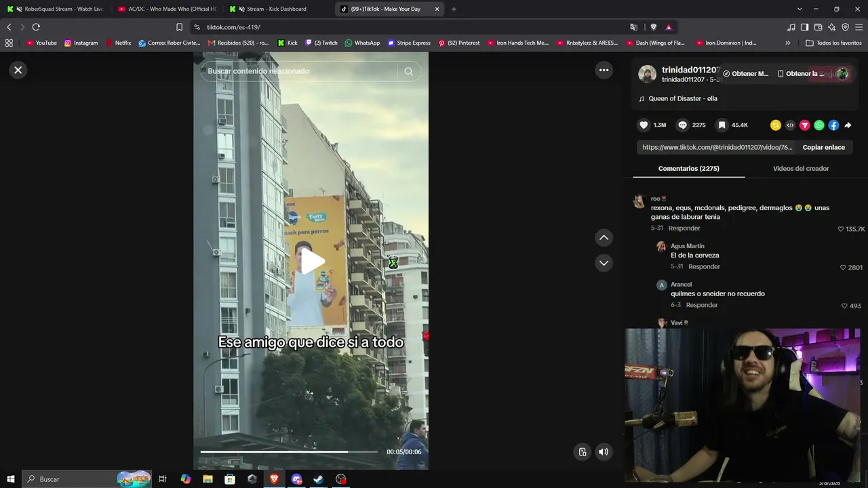This screenshot has width=868, height=488.
Task: Reload the page with the refresh icon
Action: point(36,27)
